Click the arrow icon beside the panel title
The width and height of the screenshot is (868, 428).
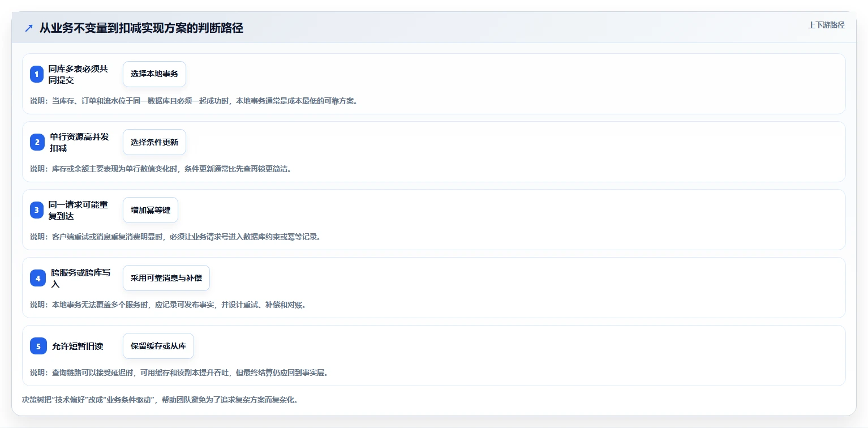pos(29,28)
